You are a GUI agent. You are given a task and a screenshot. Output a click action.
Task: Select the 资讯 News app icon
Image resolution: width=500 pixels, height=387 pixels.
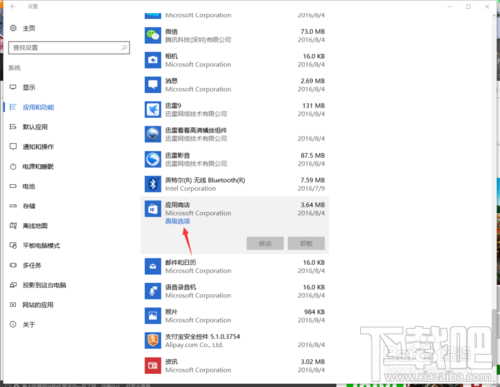(x=153, y=366)
